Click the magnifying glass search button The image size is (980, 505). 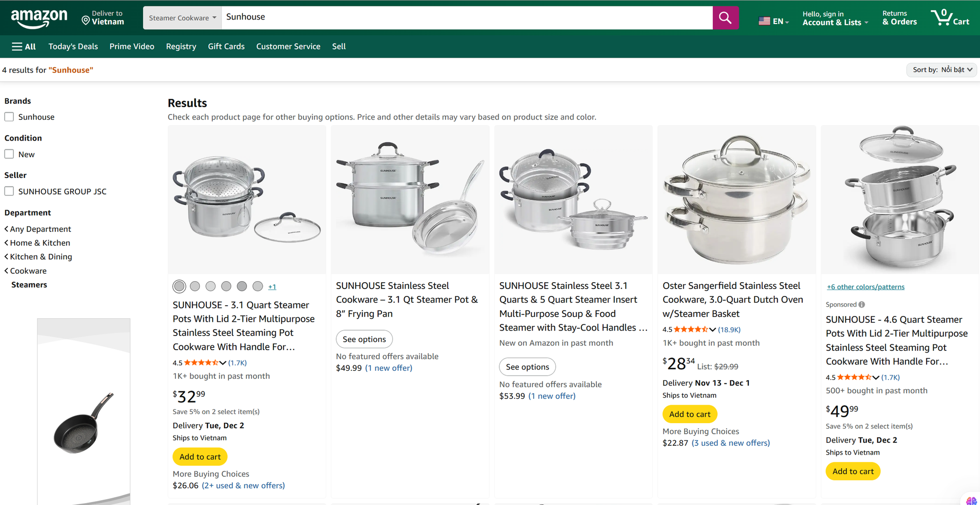pos(725,18)
